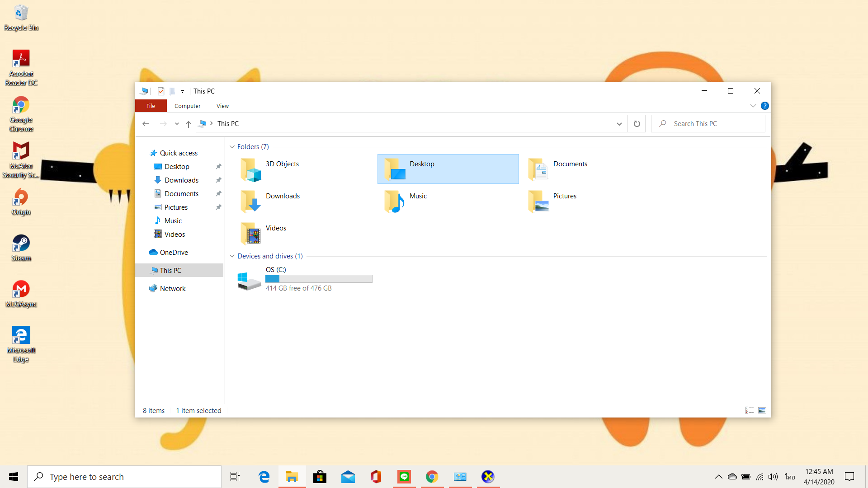Select the OS (C:) drive icon
The image size is (868, 488).
(249, 281)
